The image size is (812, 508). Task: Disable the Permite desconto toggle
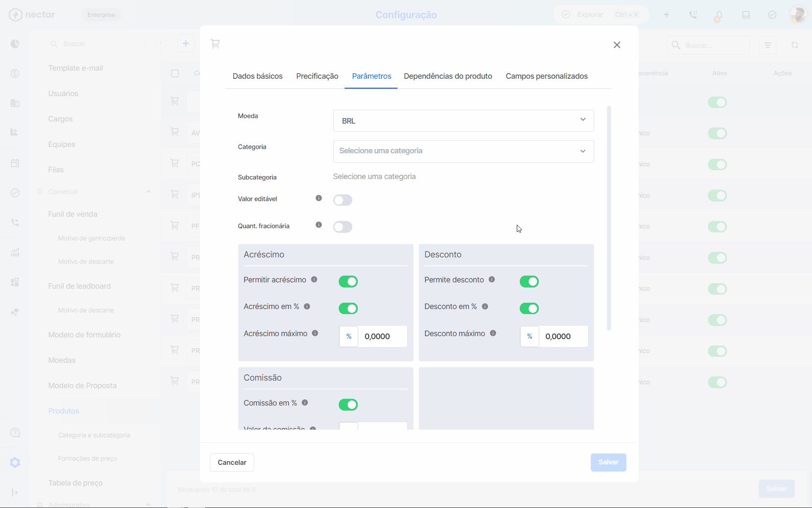coord(529,282)
